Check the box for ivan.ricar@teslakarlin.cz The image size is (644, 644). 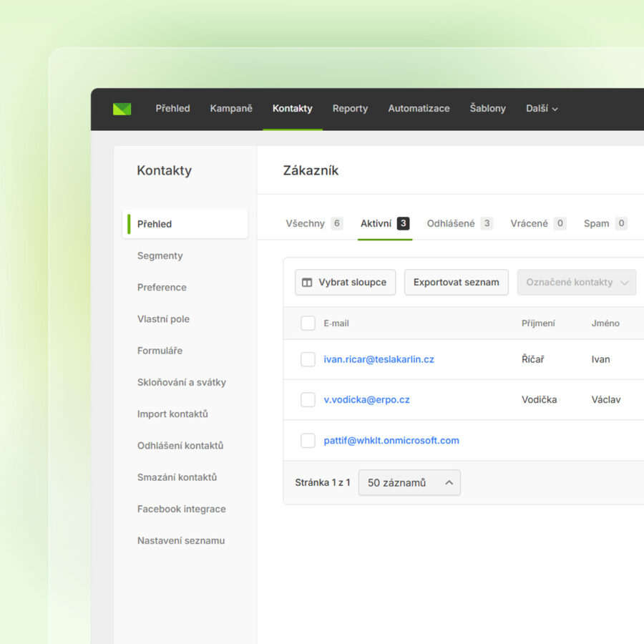[x=308, y=359]
